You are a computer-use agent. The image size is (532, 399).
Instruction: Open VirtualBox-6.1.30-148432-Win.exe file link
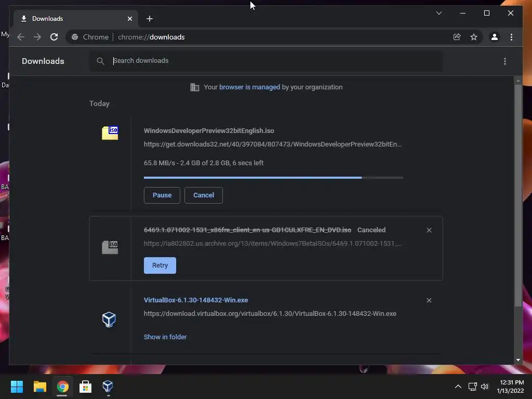(196, 300)
